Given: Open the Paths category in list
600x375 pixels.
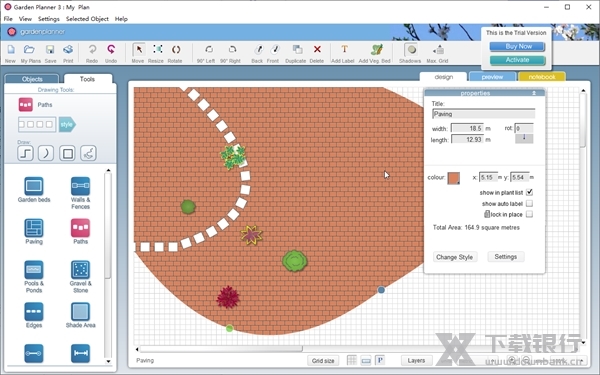Looking at the screenshot, I should (x=80, y=228).
